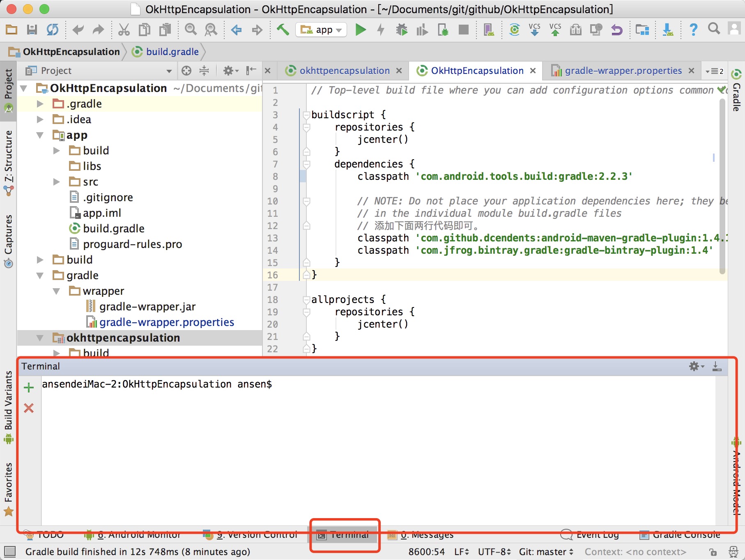
Task: Click the Instant Run lightning icon
Action: [x=381, y=30]
